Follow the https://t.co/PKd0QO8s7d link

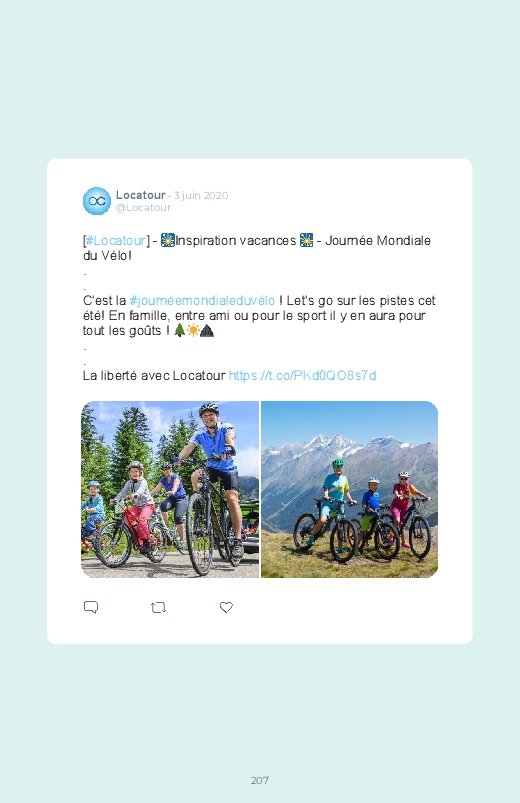click(302, 375)
